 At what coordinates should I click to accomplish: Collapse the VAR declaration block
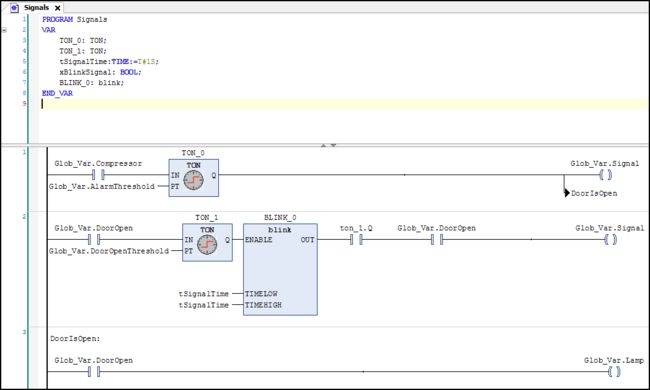tap(4, 30)
